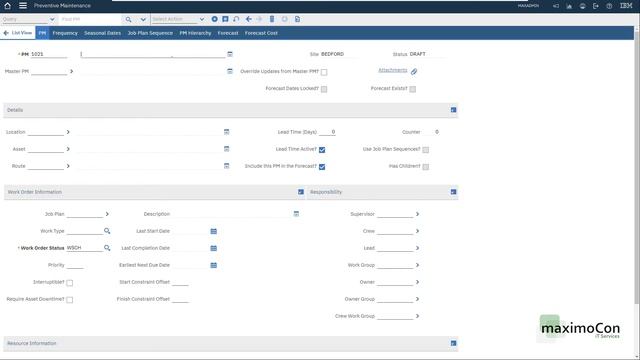
Task: Sign out using the header logout icon
Action: click(596, 6)
